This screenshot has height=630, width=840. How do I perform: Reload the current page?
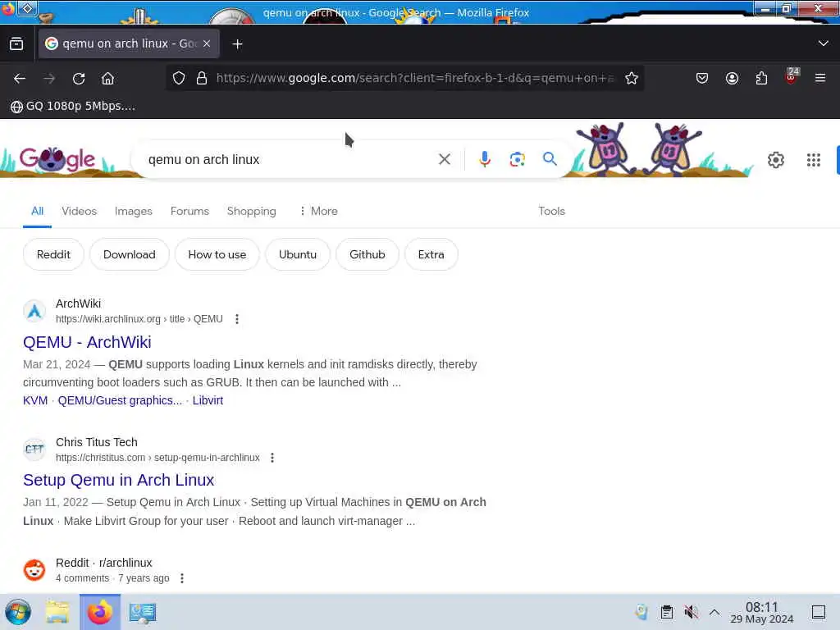[79, 79]
